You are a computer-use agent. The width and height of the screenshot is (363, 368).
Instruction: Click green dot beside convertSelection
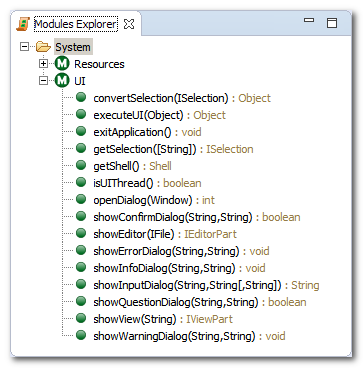pyautogui.click(x=81, y=97)
